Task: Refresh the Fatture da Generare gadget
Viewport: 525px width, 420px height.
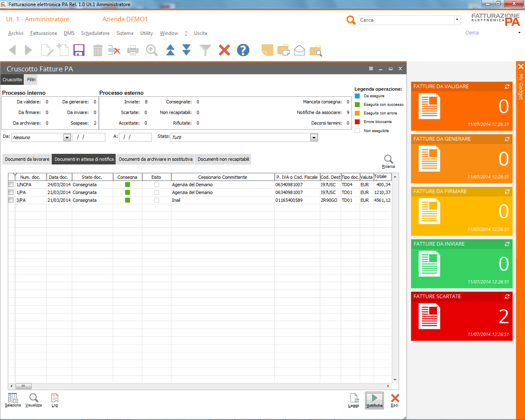Action: tap(507, 139)
